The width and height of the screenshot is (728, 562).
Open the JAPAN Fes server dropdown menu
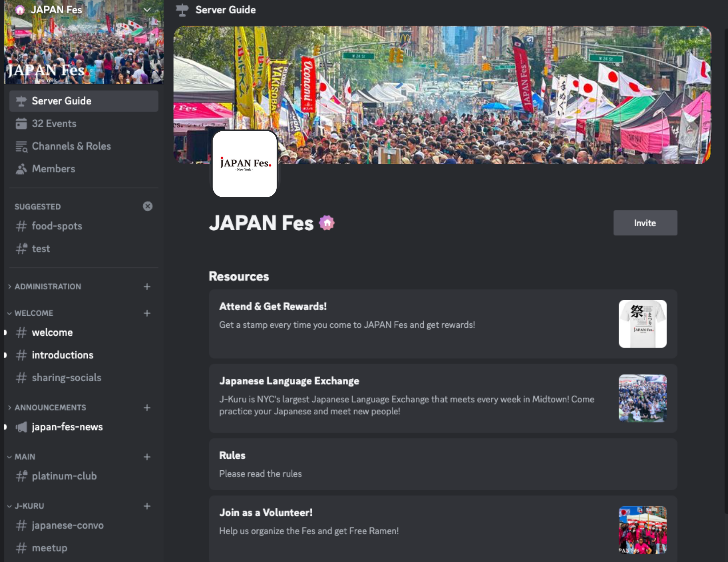click(x=147, y=10)
